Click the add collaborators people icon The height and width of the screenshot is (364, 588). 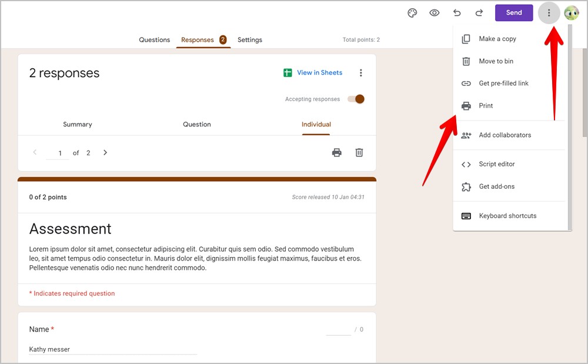click(x=466, y=135)
